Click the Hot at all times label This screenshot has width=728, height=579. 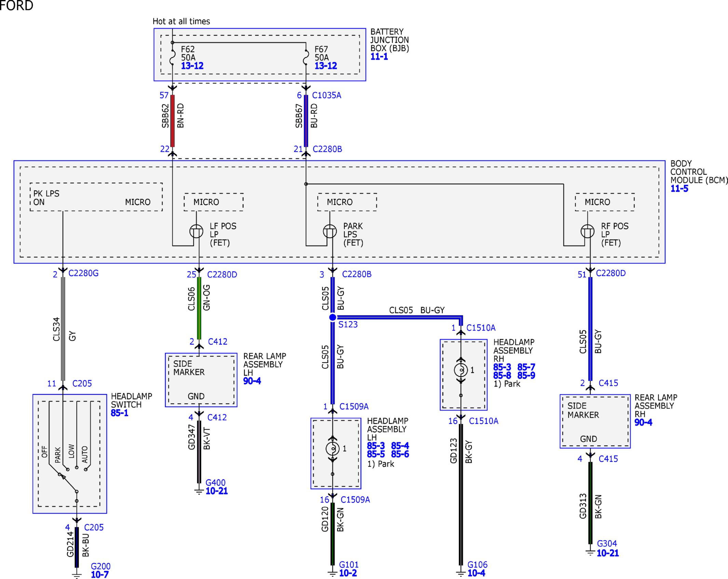[x=181, y=21]
